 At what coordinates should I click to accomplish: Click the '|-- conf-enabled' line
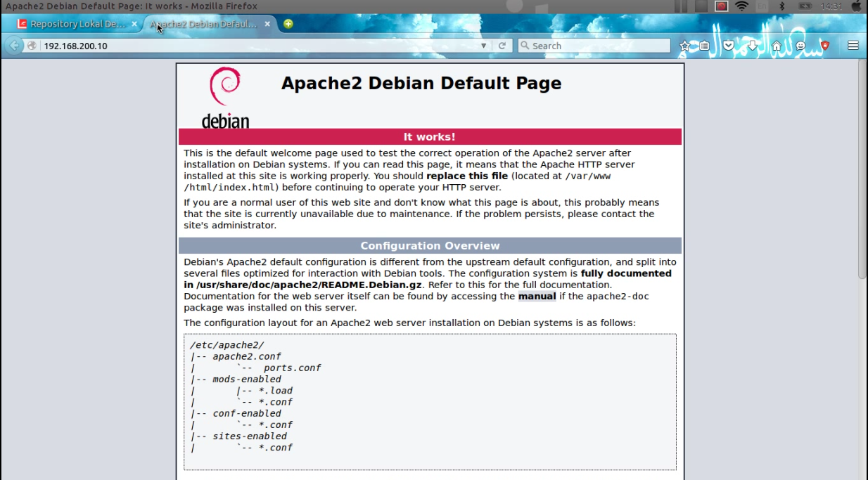pos(236,413)
